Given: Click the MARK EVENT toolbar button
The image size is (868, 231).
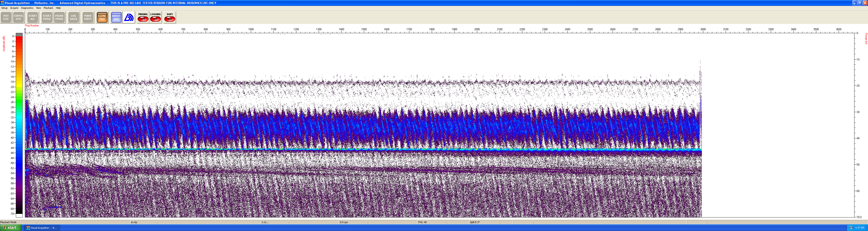Looking at the screenshot, I should 88,18.
